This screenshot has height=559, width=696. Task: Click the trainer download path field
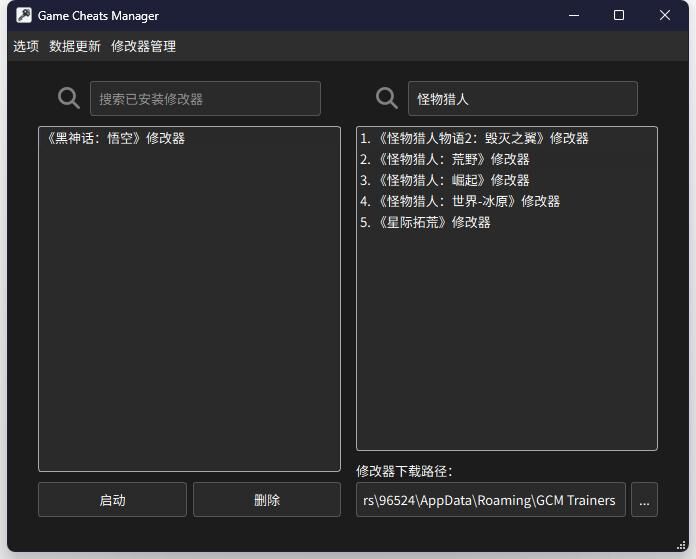click(490, 500)
